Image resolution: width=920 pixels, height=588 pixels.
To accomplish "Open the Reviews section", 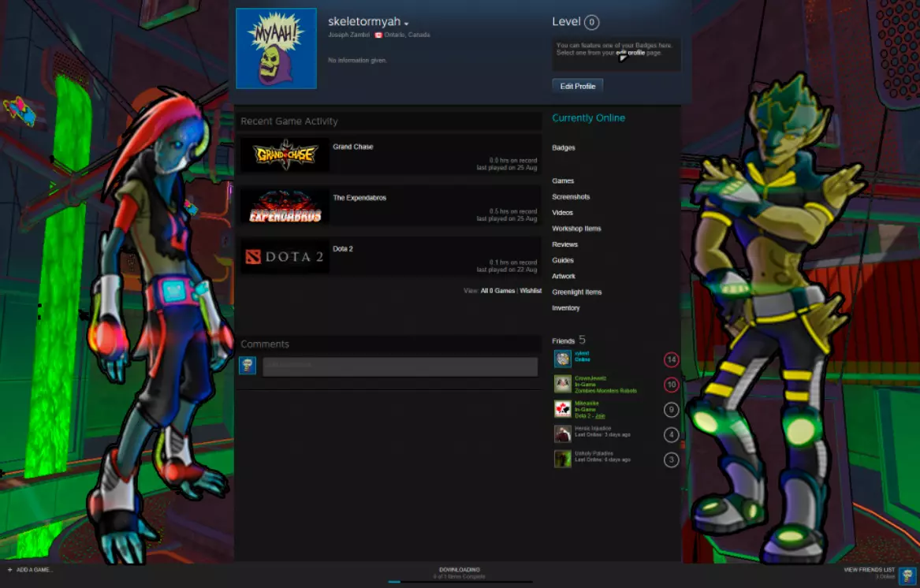I will [564, 244].
